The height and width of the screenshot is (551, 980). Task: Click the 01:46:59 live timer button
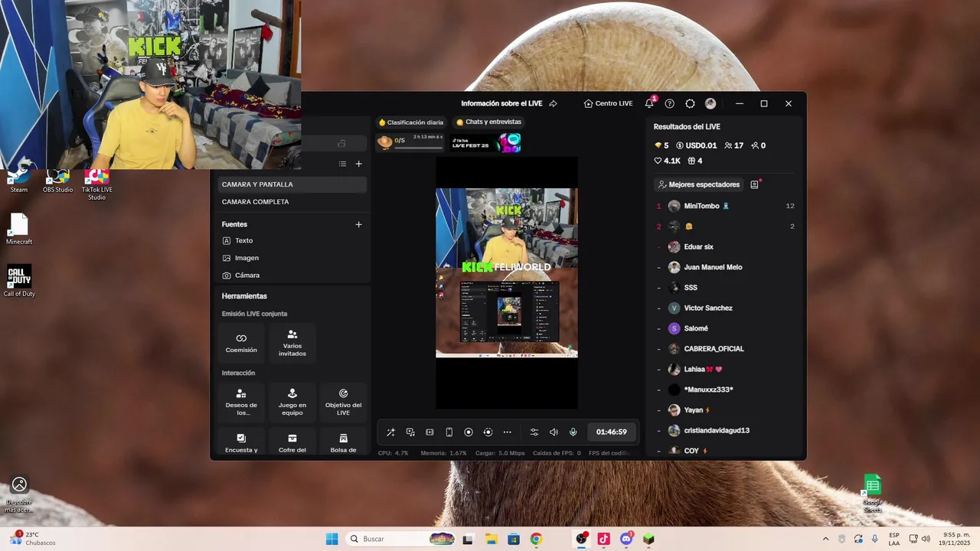click(612, 432)
